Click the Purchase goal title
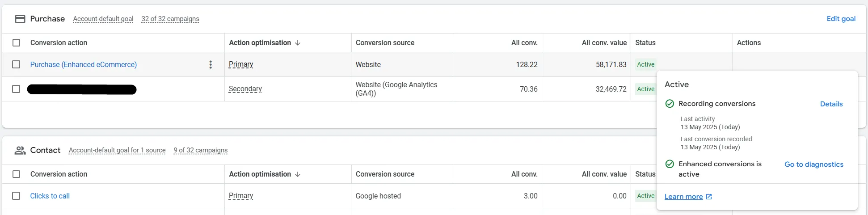Image resolution: width=868 pixels, height=215 pixels. [47, 19]
